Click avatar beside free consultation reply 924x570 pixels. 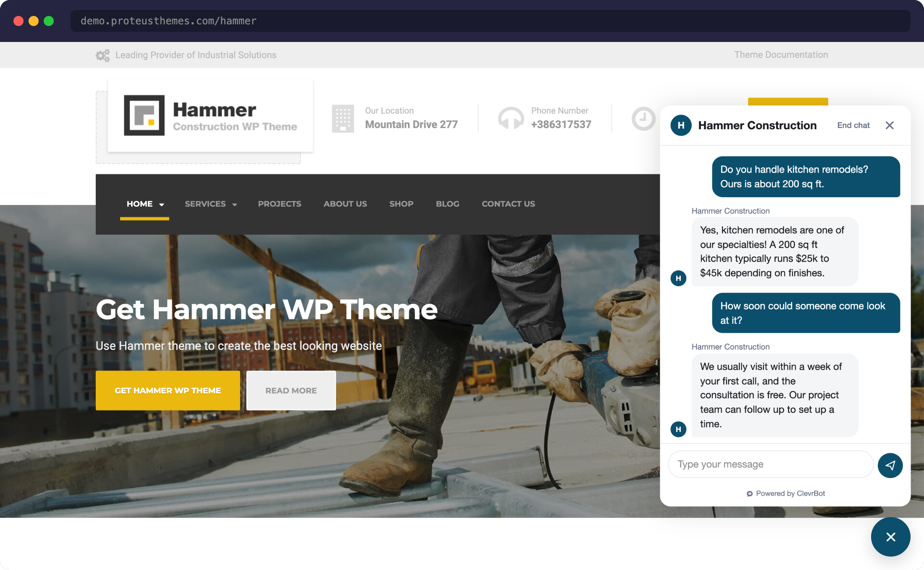point(678,429)
